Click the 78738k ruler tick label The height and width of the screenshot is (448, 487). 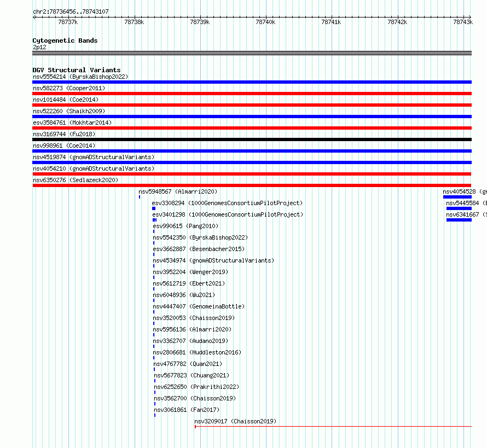[134, 22]
